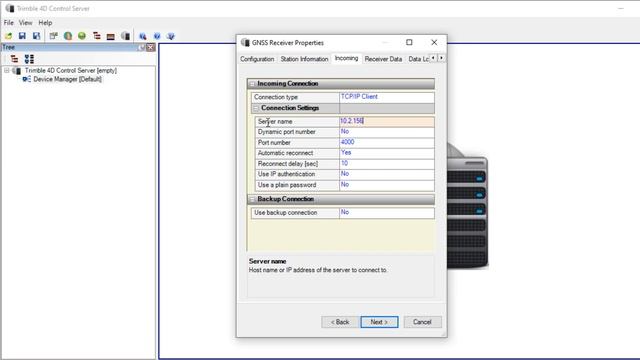
Task: Maximize the GNSS Receiver Properties dialog
Action: tap(409, 42)
